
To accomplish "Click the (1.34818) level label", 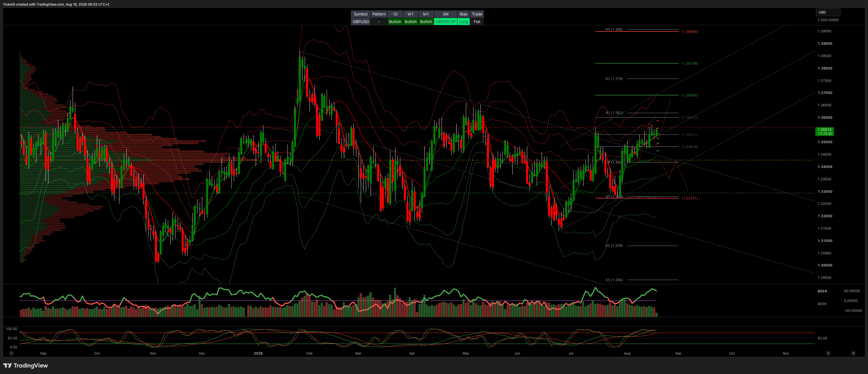I will 689,147.
